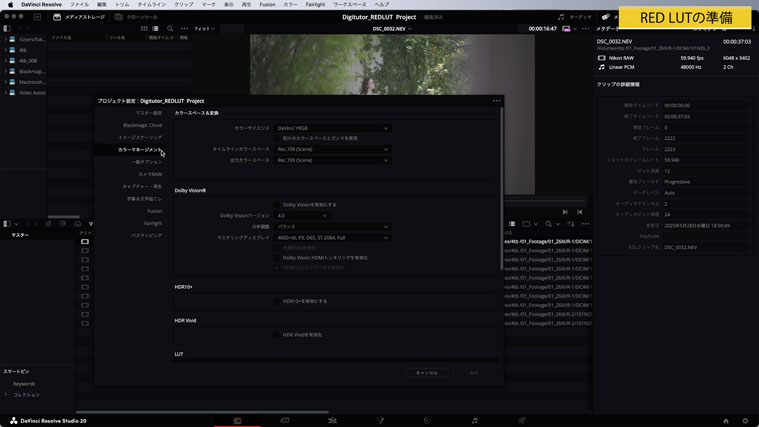Open the Edit page icon
759x427 pixels.
click(332, 420)
